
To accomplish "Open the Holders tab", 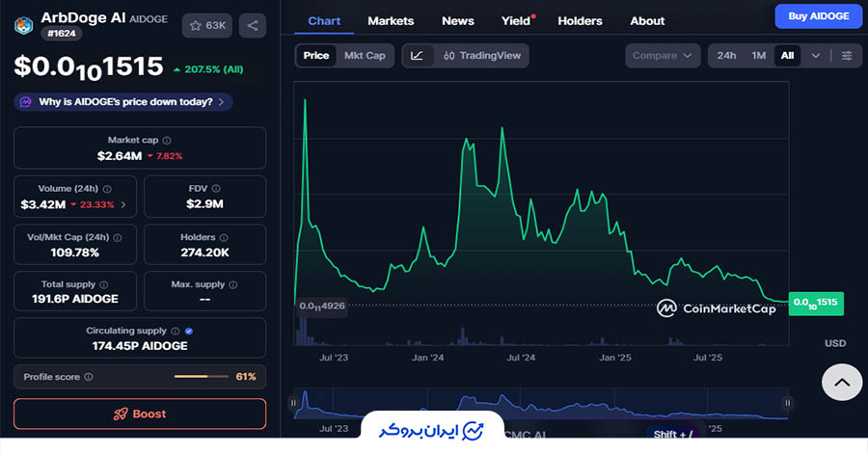I will 580,21.
